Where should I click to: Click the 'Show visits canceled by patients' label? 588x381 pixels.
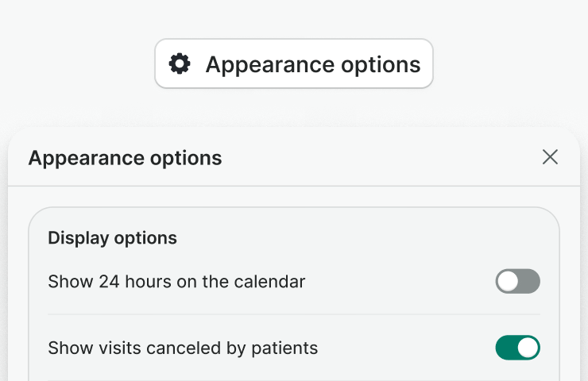183,348
